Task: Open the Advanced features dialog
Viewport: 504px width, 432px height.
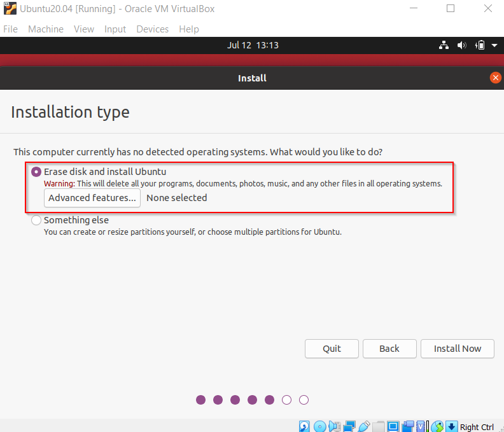Action: click(92, 198)
